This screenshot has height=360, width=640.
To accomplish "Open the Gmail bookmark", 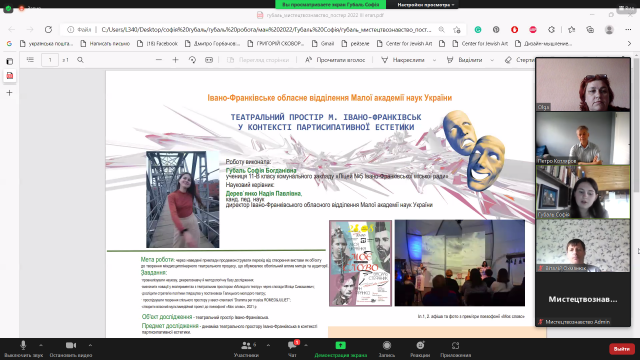I will point(322,43).
